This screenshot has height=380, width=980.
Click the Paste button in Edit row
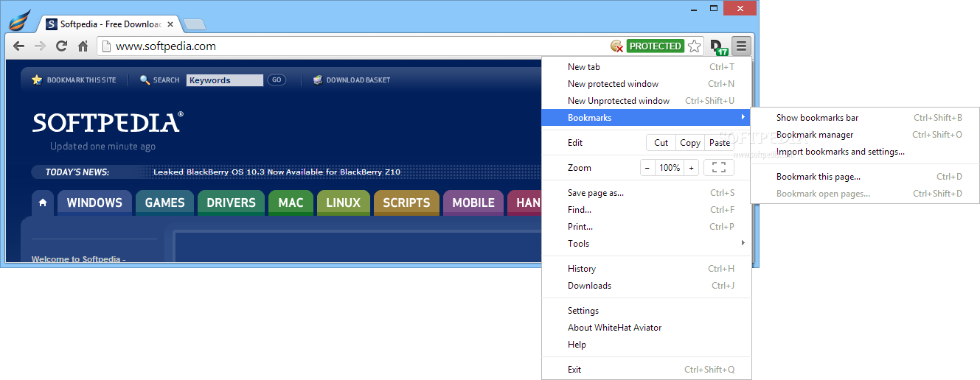coord(720,143)
